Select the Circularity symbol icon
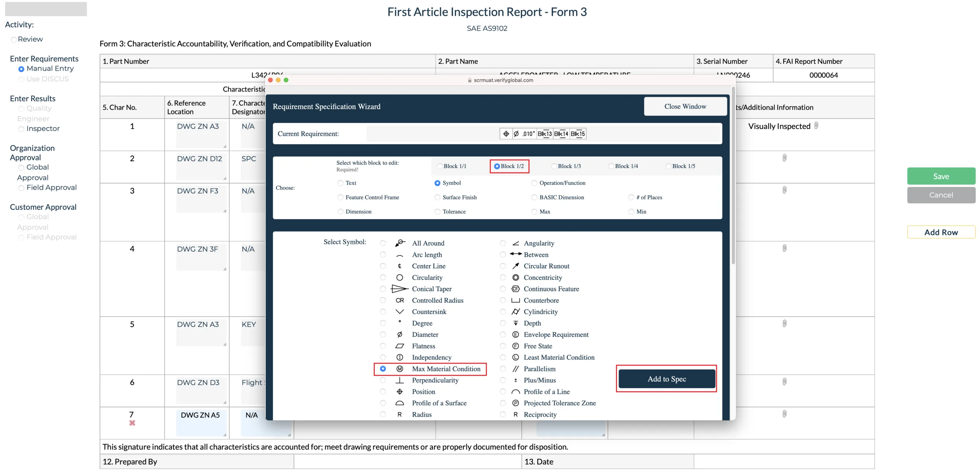The image size is (980, 475). pos(399,277)
